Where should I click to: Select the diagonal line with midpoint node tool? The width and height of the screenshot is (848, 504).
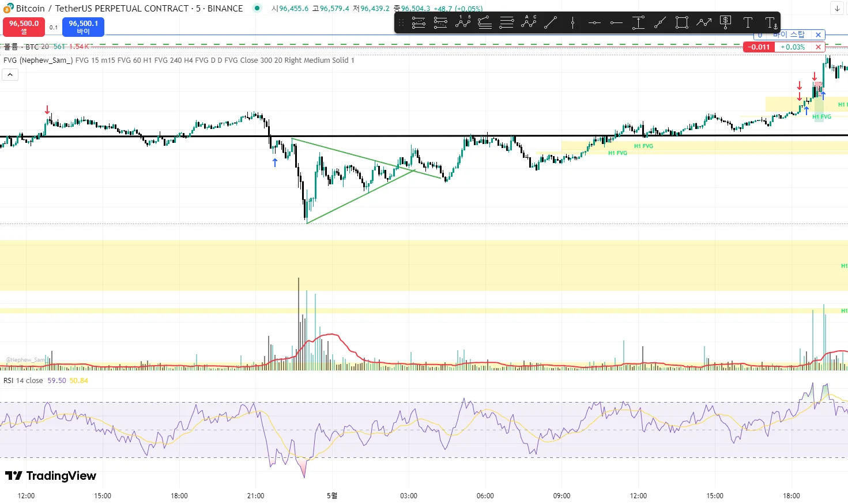[660, 23]
